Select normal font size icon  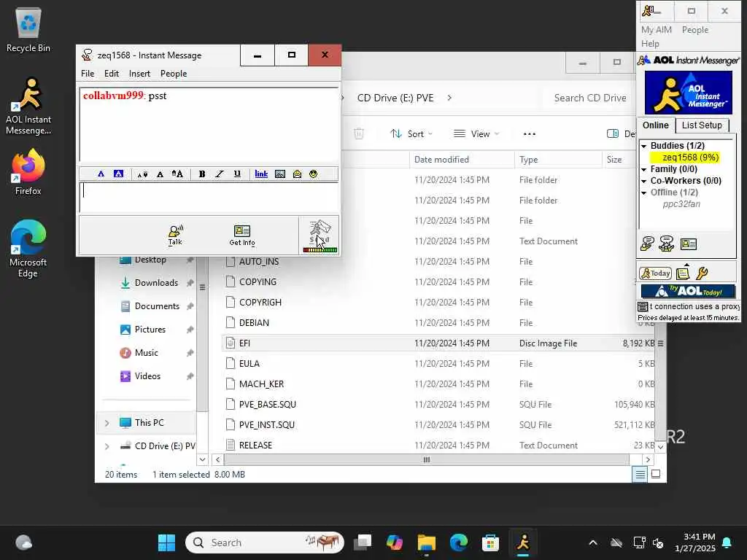[x=160, y=174]
